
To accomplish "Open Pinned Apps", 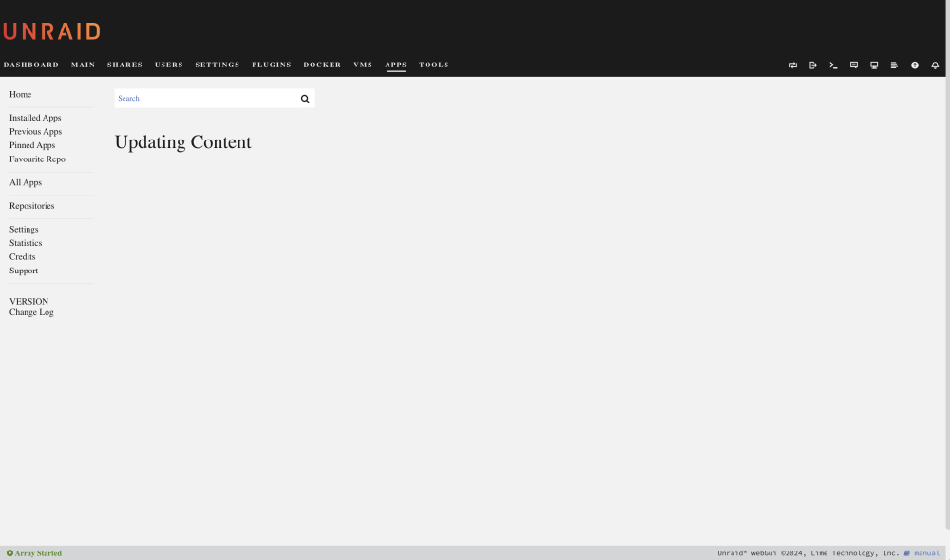I will tap(32, 145).
